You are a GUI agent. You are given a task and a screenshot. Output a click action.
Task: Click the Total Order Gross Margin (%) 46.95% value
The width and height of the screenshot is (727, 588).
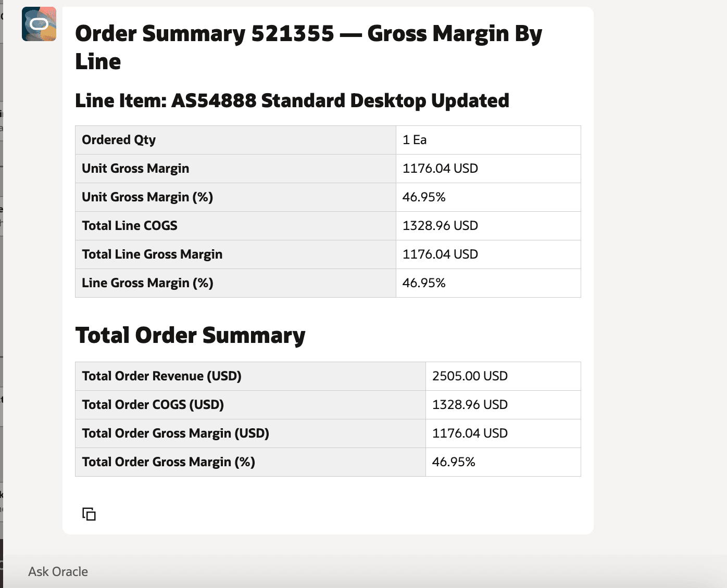[454, 462]
